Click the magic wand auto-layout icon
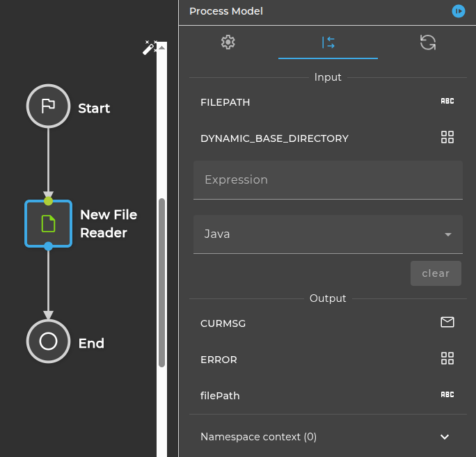This screenshot has width=476, height=457. tap(149, 47)
